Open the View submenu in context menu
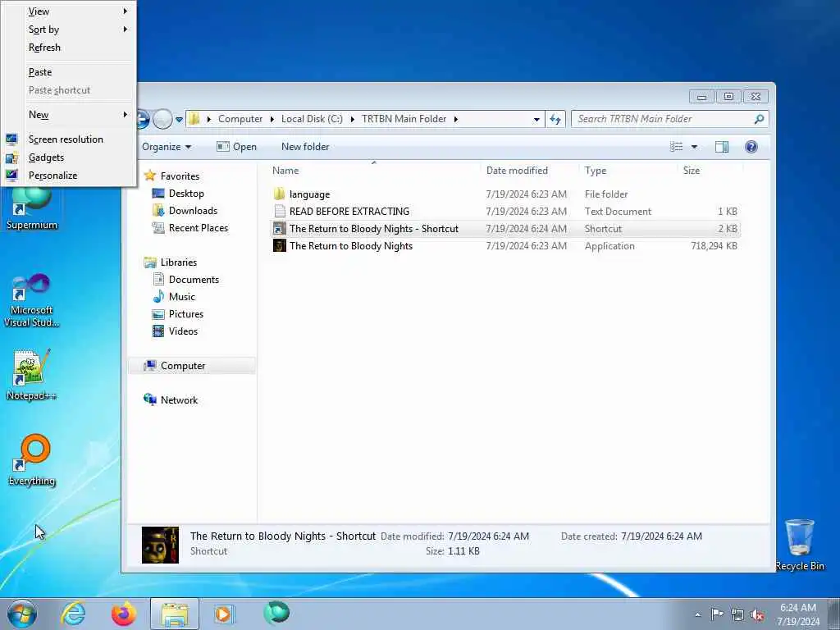Screen dimensions: 840x630 [x=69, y=11]
